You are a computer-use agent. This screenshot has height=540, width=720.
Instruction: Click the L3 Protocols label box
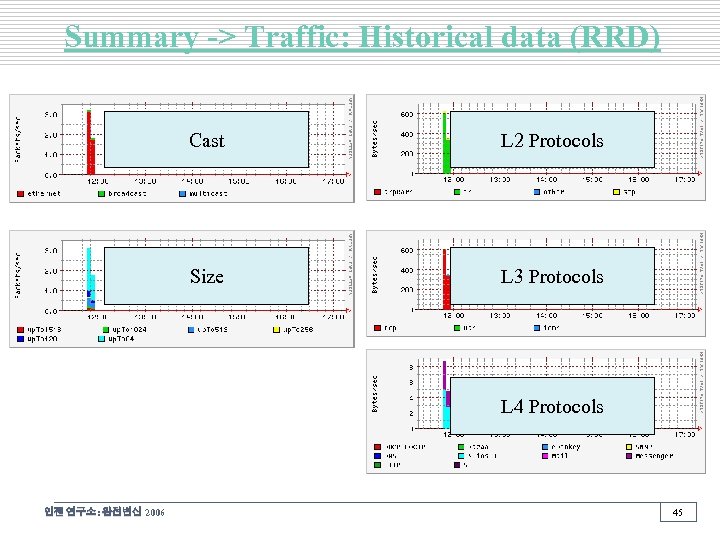pyautogui.click(x=552, y=276)
